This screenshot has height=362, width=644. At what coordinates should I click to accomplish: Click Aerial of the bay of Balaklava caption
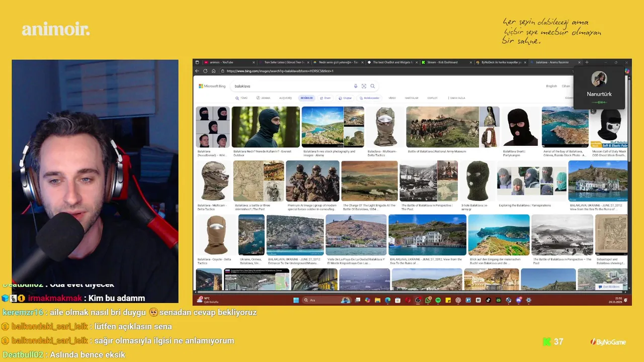tap(562, 153)
